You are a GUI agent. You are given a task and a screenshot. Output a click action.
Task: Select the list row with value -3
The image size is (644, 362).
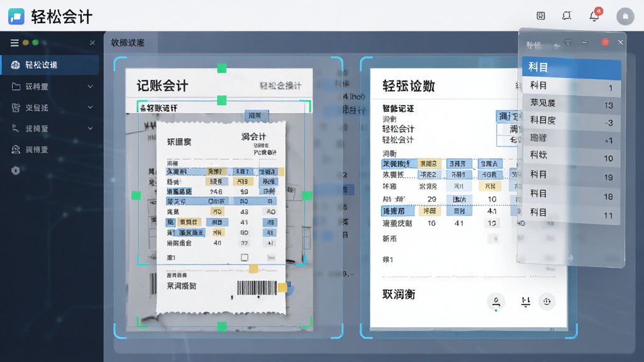click(x=571, y=121)
